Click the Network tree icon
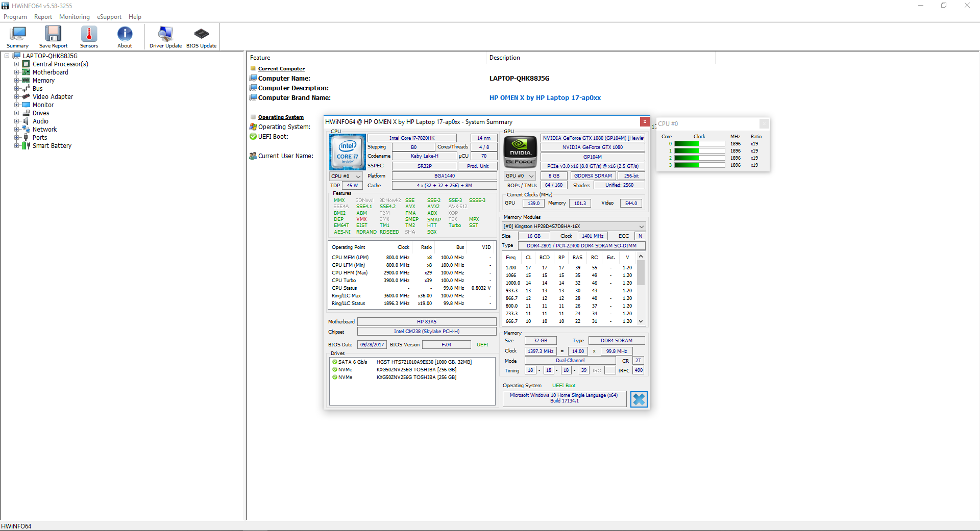 click(x=26, y=130)
